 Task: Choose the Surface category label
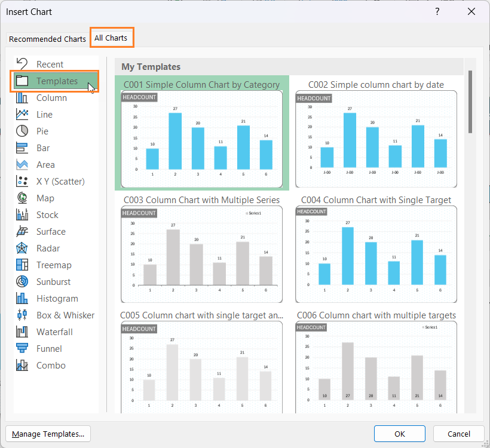51,232
